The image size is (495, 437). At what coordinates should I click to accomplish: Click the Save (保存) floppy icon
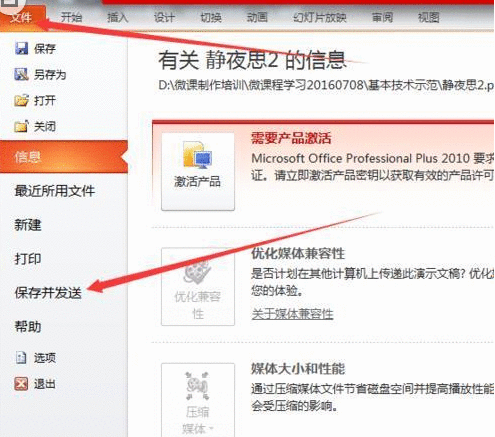[x=21, y=48]
